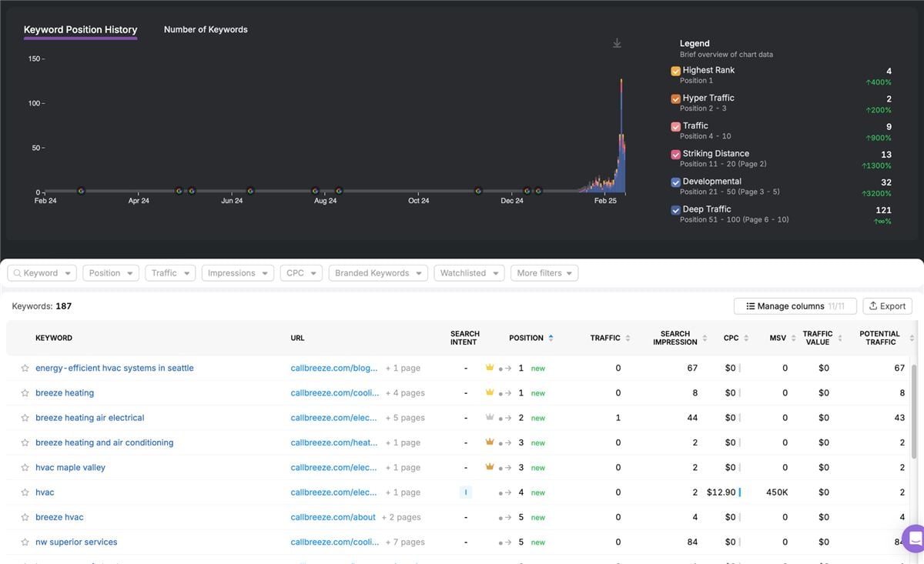Star the 'nw superior services' keyword
This screenshot has height=564, width=924.
coord(25,542)
